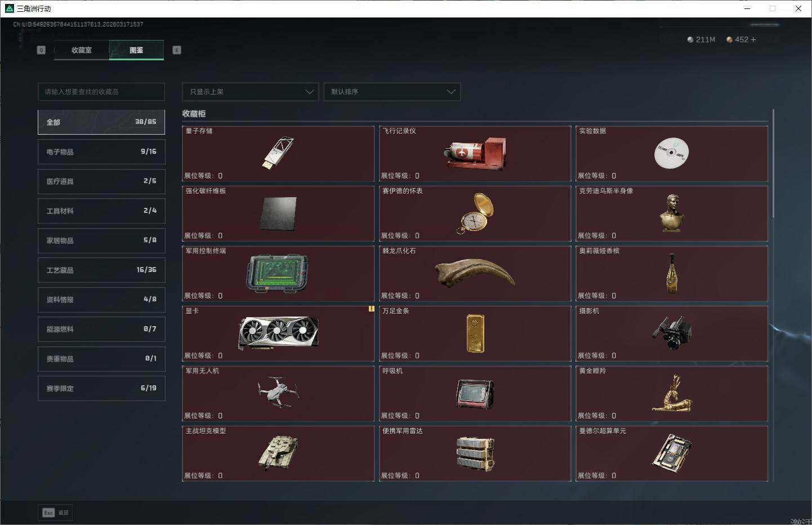Select the 飞行记录仪 flight recorder image
Screen dimensions: 812x525
pyautogui.click(x=475, y=153)
